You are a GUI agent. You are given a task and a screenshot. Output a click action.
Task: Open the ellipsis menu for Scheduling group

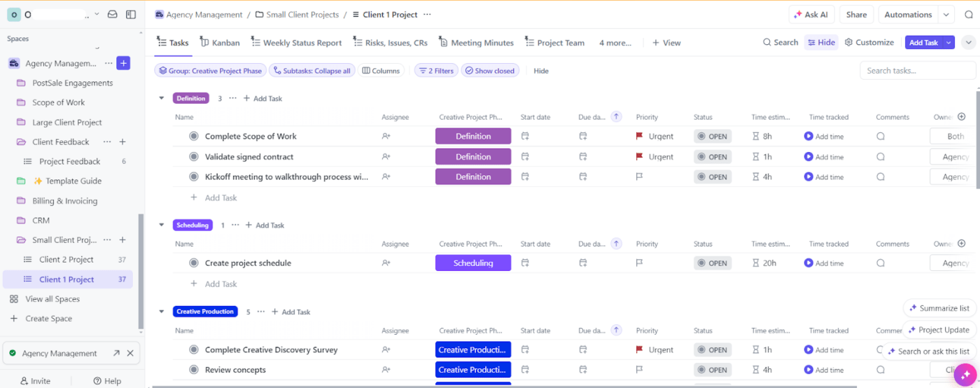pos(236,226)
